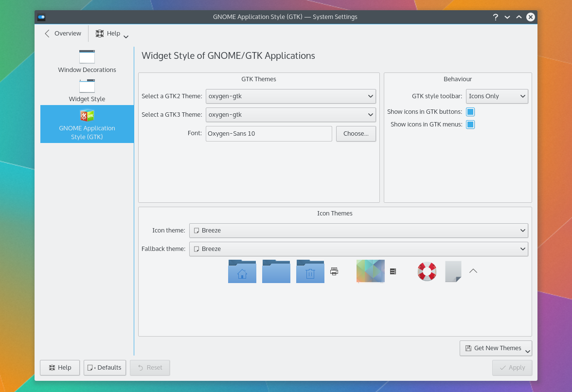Close the System Settings window
This screenshot has height=392, width=572.
point(530,17)
